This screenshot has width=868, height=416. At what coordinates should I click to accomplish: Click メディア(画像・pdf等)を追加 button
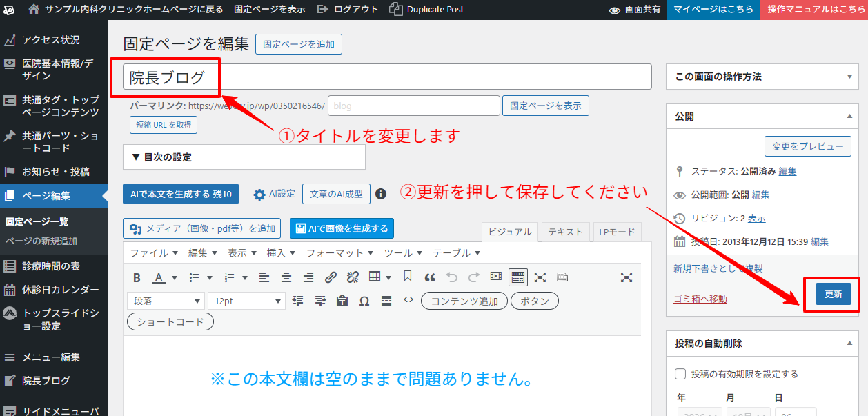[x=201, y=228]
